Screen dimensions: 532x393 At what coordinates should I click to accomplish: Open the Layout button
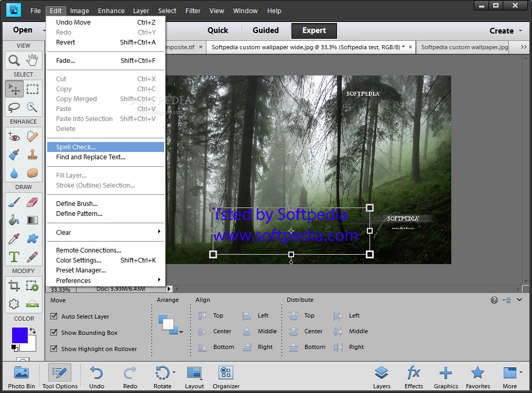tap(194, 377)
